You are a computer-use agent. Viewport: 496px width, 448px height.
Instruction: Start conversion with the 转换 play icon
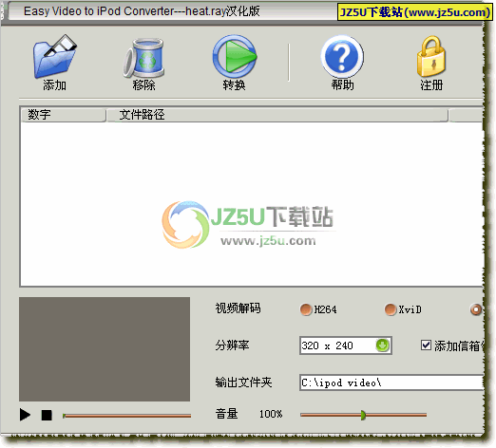[235, 56]
